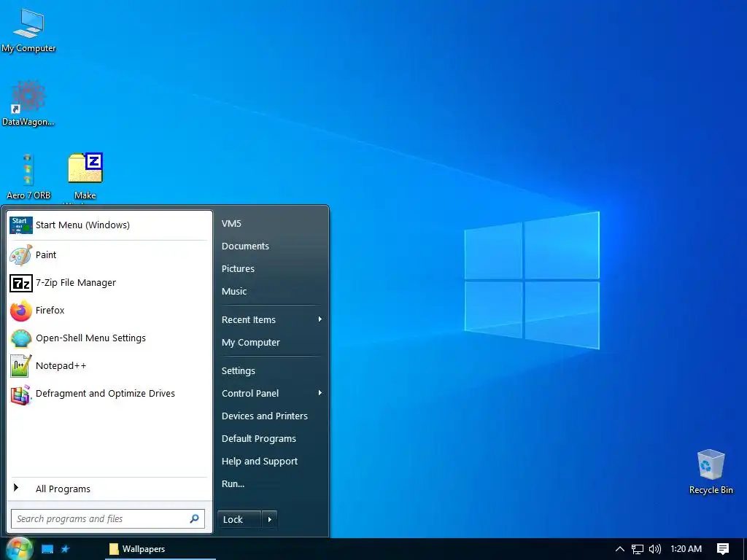Open the Open-Shell Menu Settings shell icon
The image size is (747, 560).
pos(21,338)
